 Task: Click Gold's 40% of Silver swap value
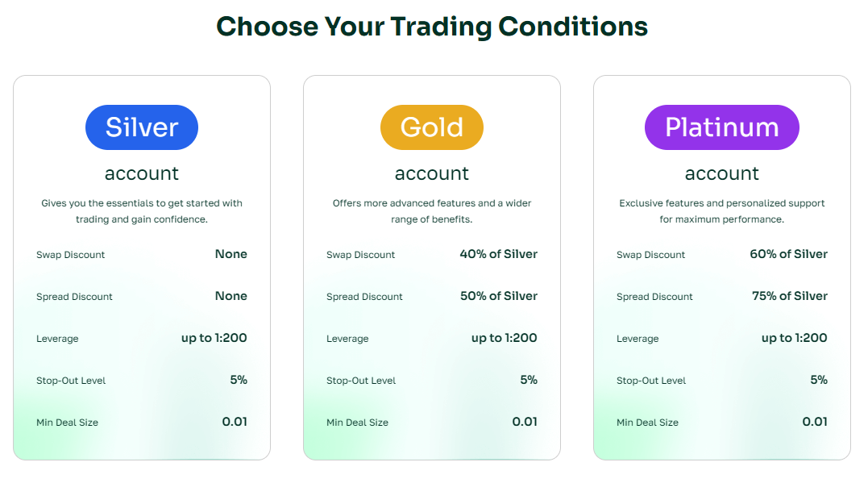point(498,254)
